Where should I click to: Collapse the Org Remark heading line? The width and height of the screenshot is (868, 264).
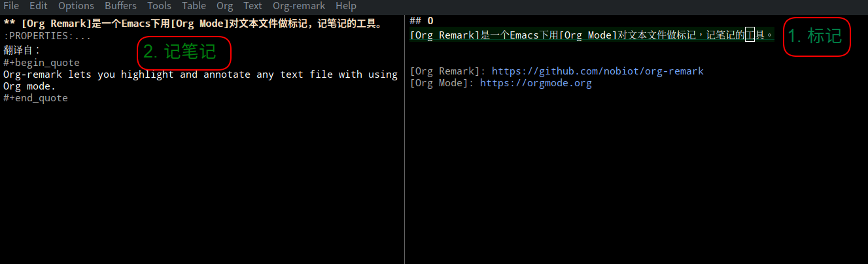click(192, 24)
